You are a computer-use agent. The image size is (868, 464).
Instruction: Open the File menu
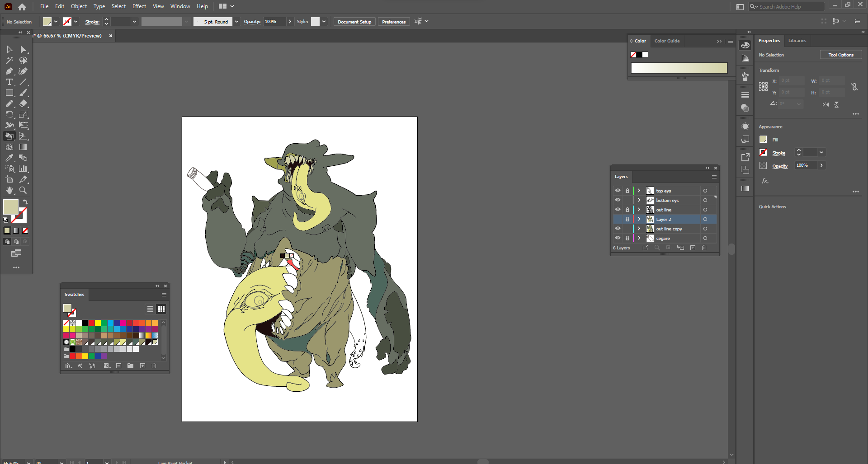(x=44, y=6)
